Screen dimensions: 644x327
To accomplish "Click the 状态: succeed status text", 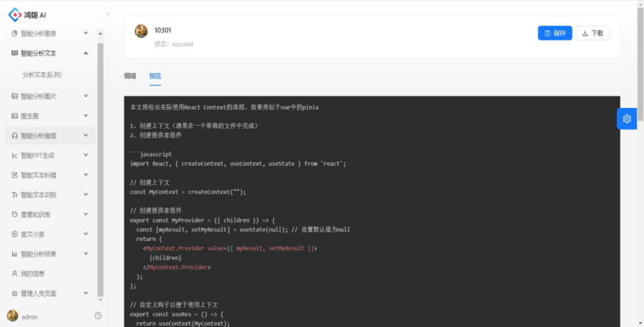I will click(x=173, y=44).
